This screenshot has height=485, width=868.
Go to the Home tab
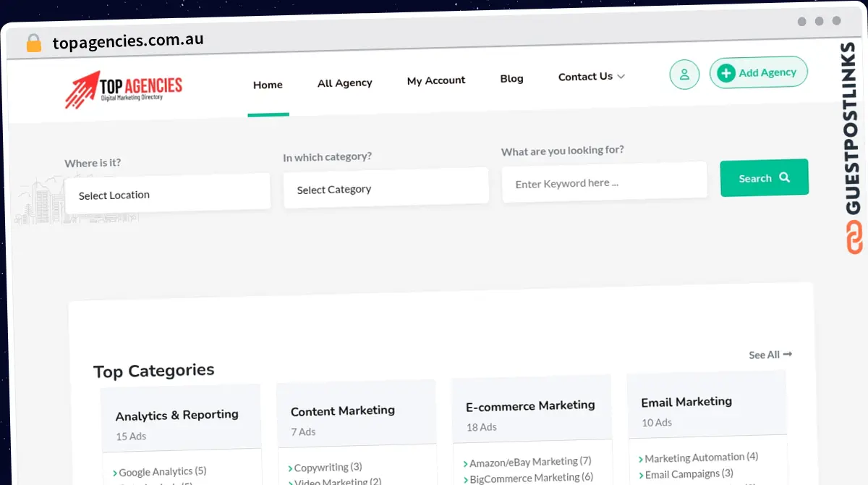(x=268, y=85)
